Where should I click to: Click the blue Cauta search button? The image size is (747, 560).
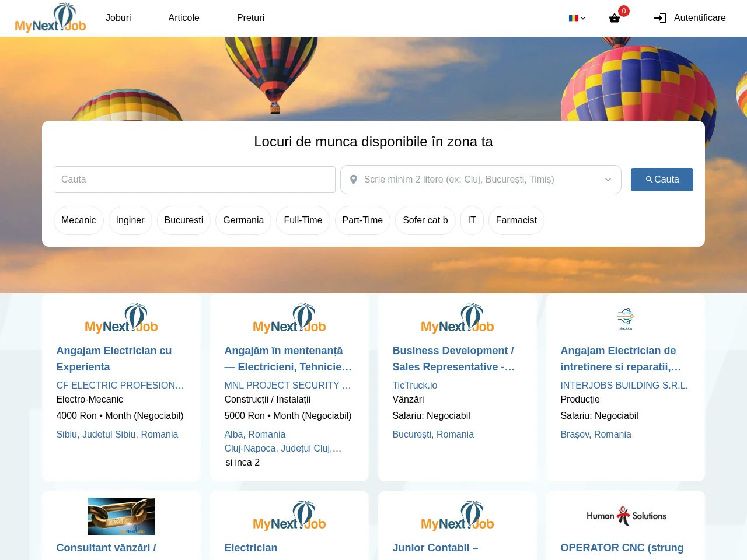662,180
